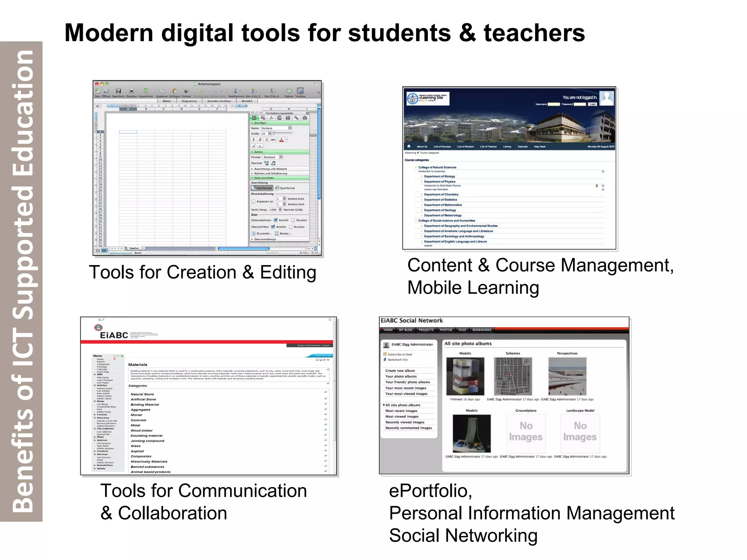Select the fx formula tab in Formatierungspalette
747x560 pixels.
[271, 118]
